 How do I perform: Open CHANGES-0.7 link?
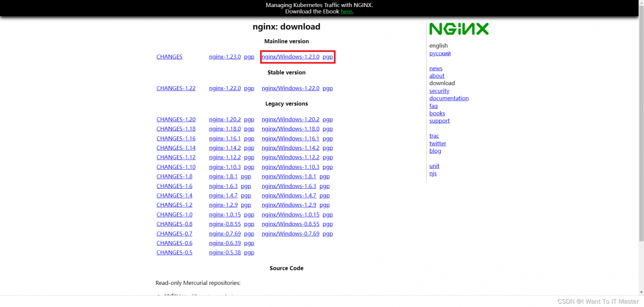click(174, 234)
